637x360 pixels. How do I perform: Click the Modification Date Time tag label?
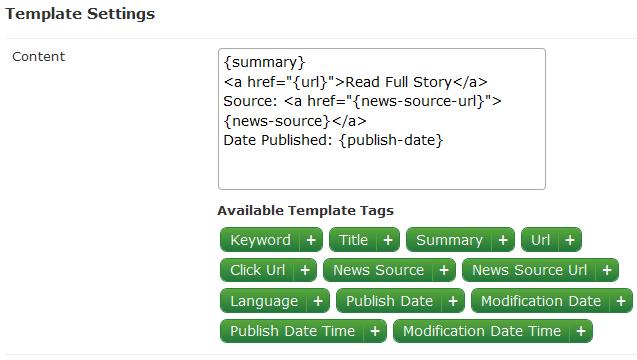(x=482, y=331)
